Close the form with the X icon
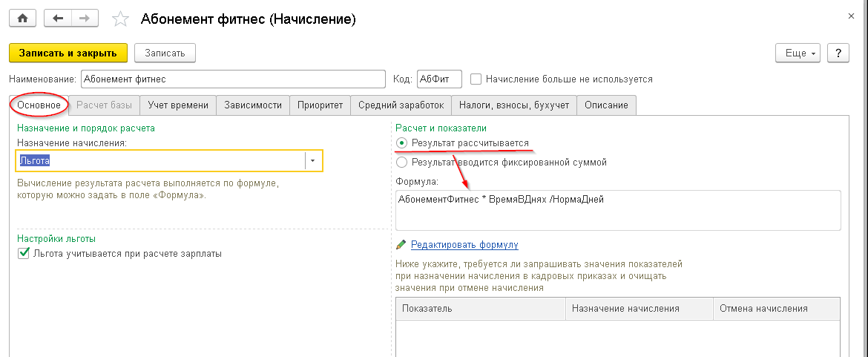The image size is (868, 357). pos(852,17)
